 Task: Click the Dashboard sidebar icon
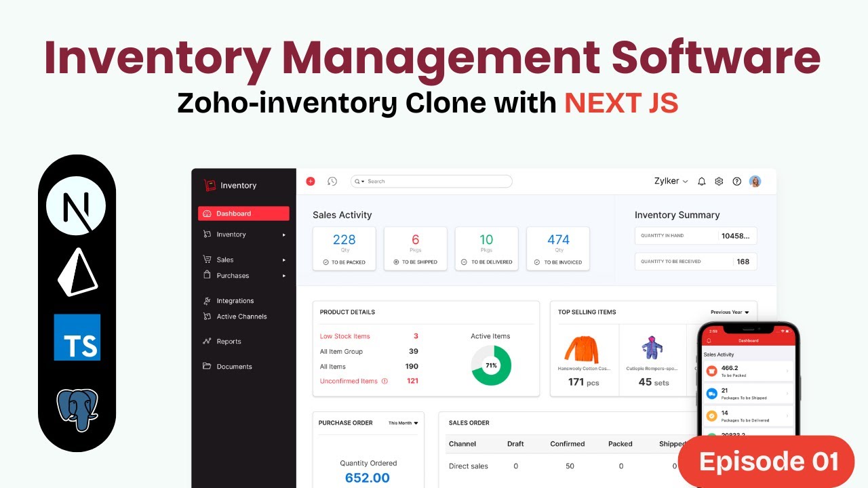208,213
